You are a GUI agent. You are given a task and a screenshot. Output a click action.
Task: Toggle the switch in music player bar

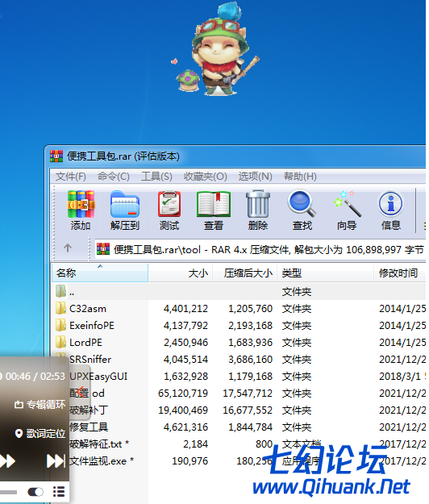point(35,492)
